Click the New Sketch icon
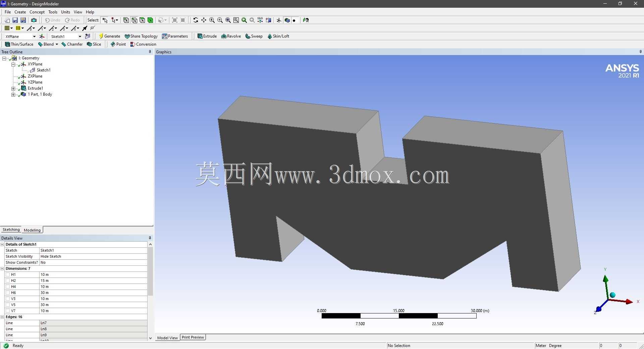 click(88, 36)
